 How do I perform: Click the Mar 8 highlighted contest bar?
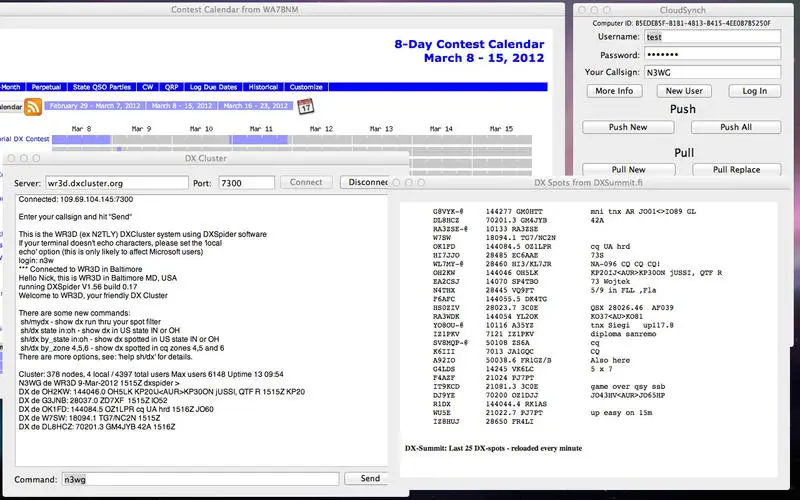coord(81,139)
